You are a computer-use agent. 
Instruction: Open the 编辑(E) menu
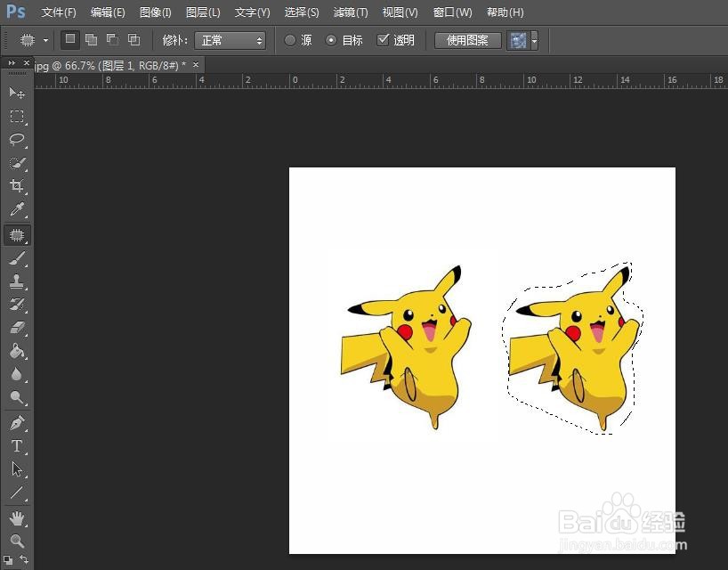pyautogui.click(x=108, y=12)
